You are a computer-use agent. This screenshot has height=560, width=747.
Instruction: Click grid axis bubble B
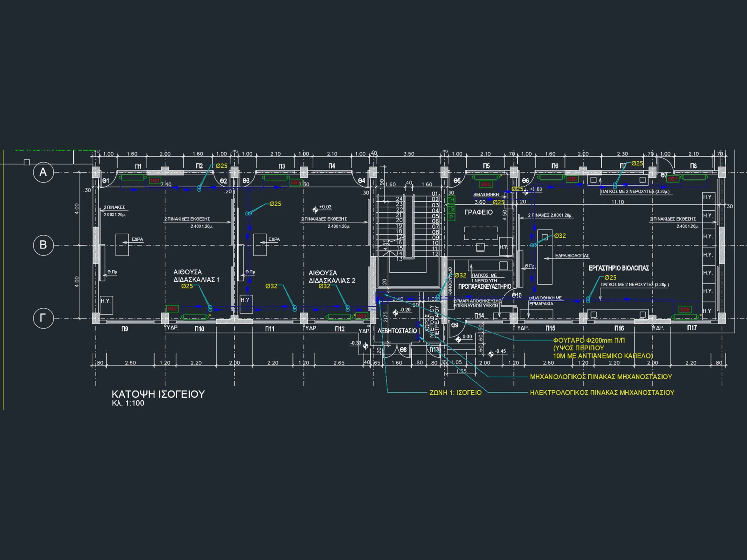(x=43, y=245)
